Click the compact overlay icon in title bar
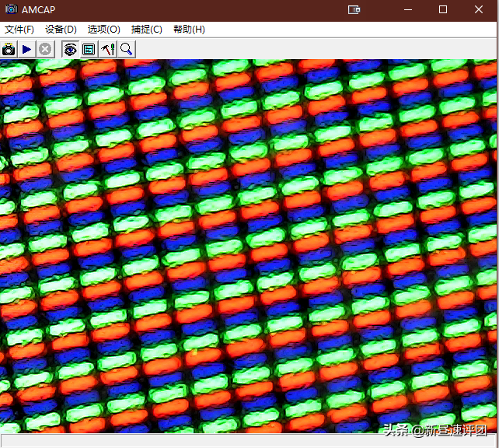 pyautogui.click(x=354, y=10)
